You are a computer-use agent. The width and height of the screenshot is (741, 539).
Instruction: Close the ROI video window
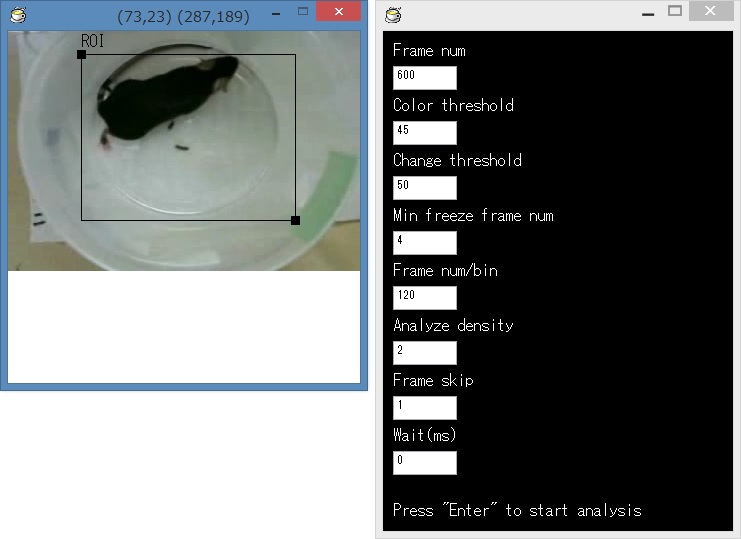(x=339, y=11)
